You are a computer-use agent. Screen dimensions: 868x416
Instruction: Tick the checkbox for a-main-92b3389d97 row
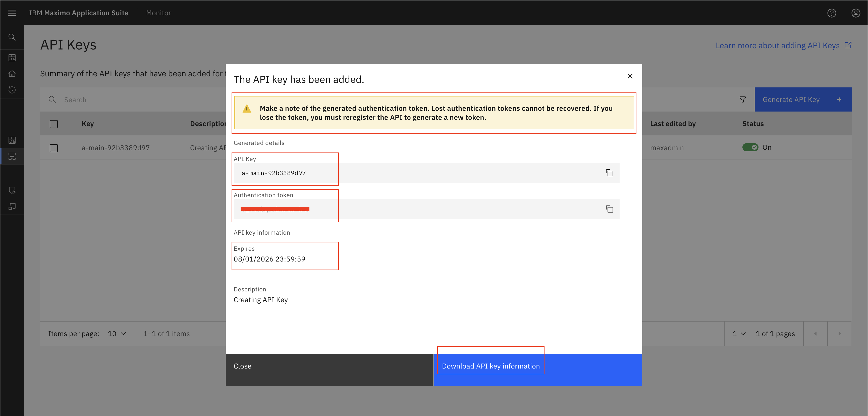coord(54,148)
